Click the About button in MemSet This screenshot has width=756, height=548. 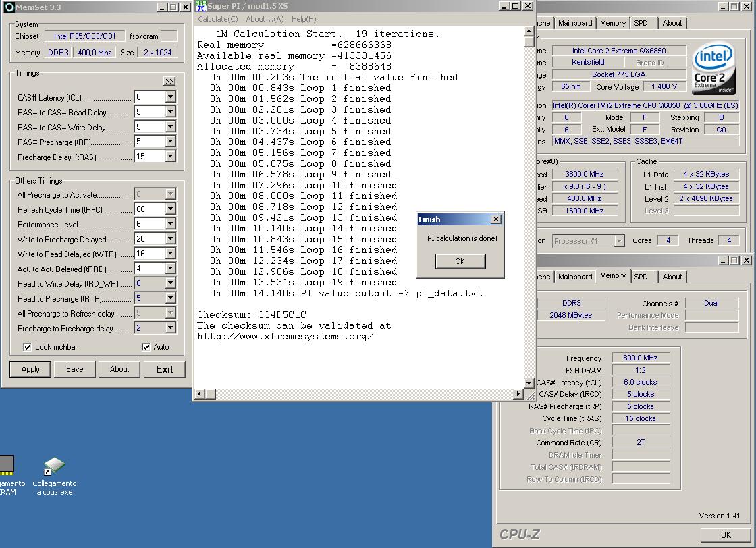pos(119,369)
